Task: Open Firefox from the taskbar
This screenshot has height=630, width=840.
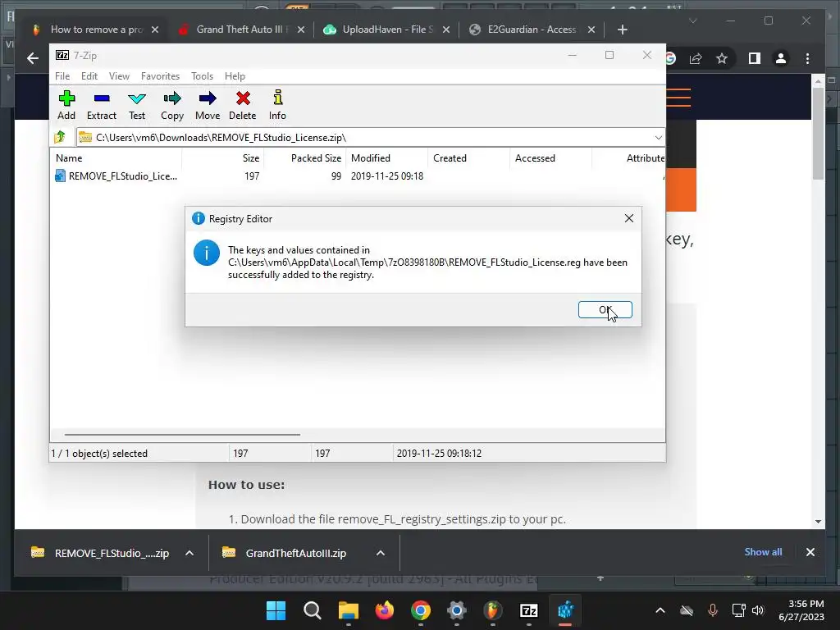Action: pyautogui.click(x=385, y=610)
